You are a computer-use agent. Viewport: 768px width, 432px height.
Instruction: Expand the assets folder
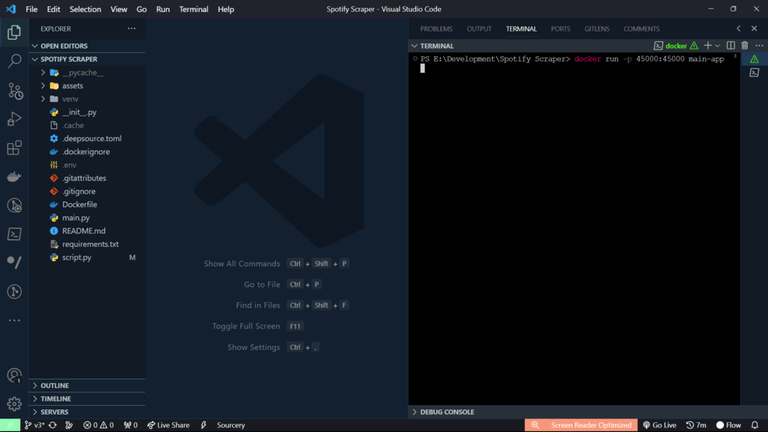click(72, 86)
